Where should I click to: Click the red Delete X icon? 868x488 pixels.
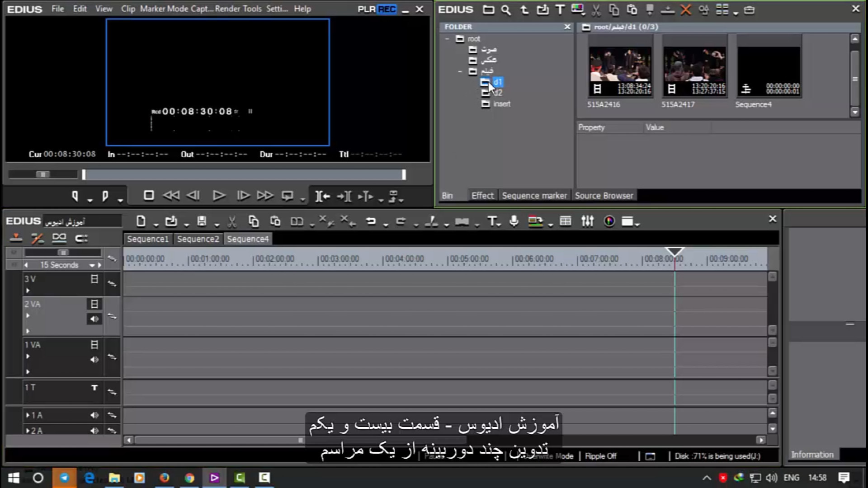(x=685, y=10)
